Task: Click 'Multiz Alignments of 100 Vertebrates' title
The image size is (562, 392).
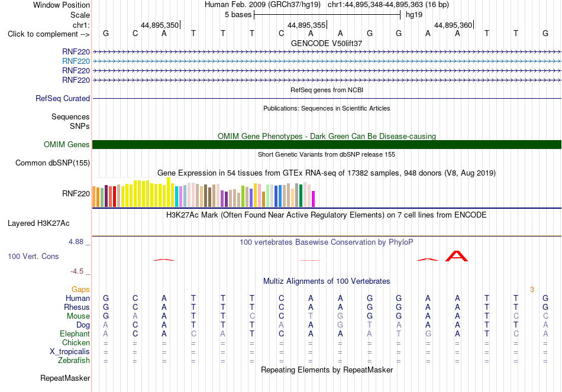Action: [x=327, y=281]
